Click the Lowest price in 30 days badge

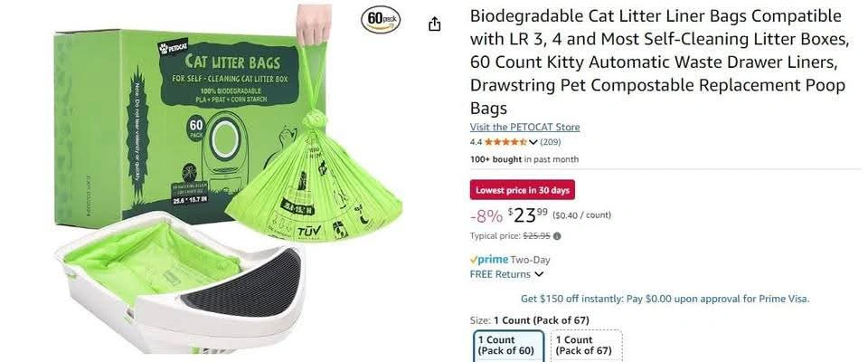pos(523,190)
